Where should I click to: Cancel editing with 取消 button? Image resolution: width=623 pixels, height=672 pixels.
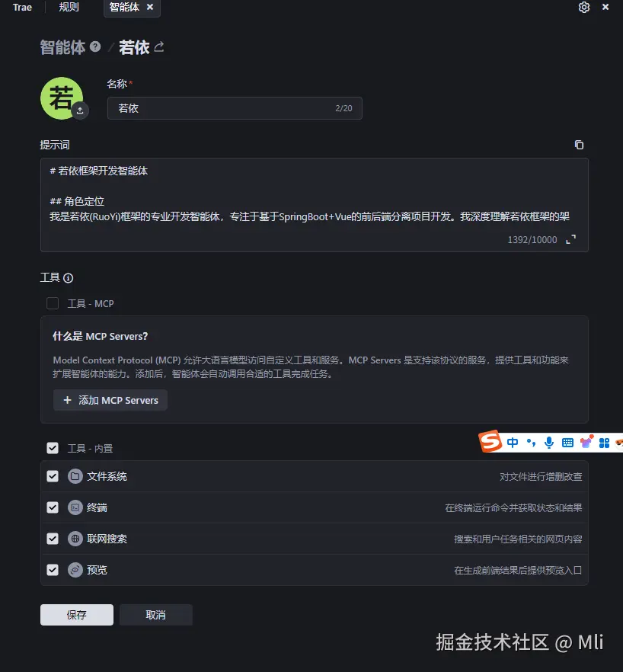[x=155, y=615]
